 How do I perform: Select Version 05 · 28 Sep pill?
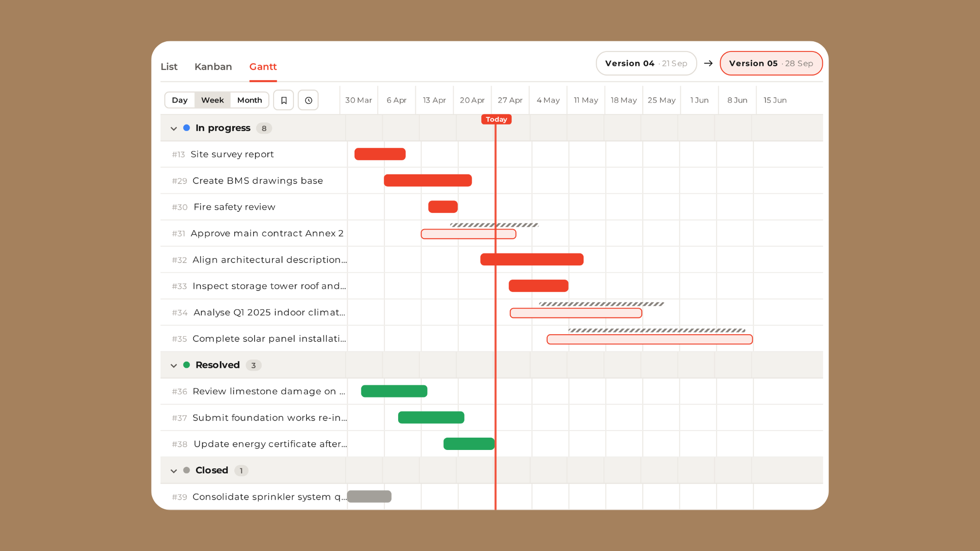(771, 63)
